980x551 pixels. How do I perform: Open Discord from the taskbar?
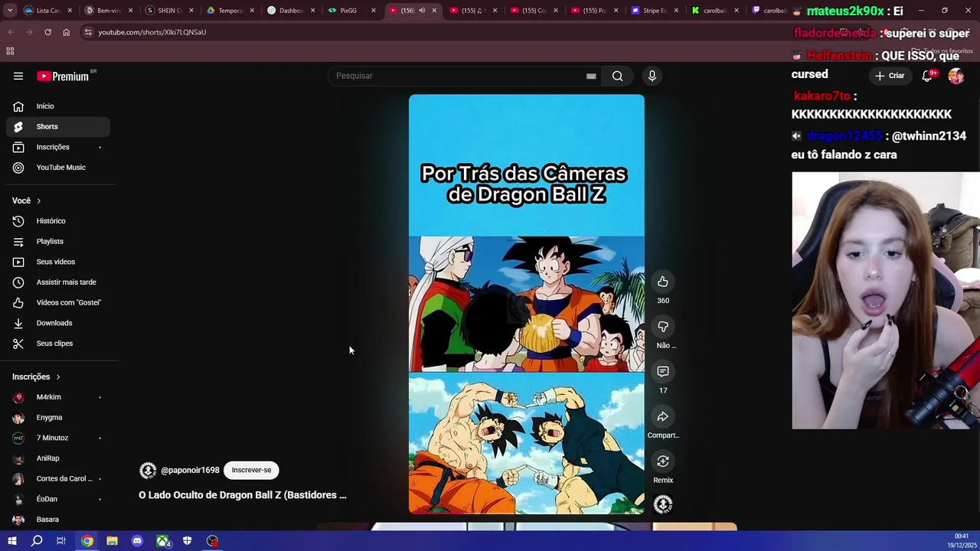click(x=137, y=541)
